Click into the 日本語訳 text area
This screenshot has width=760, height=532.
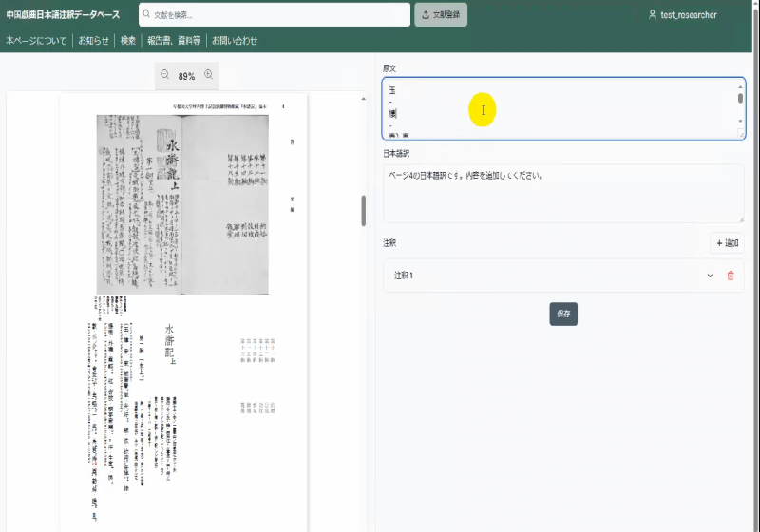tap(562, 195)
